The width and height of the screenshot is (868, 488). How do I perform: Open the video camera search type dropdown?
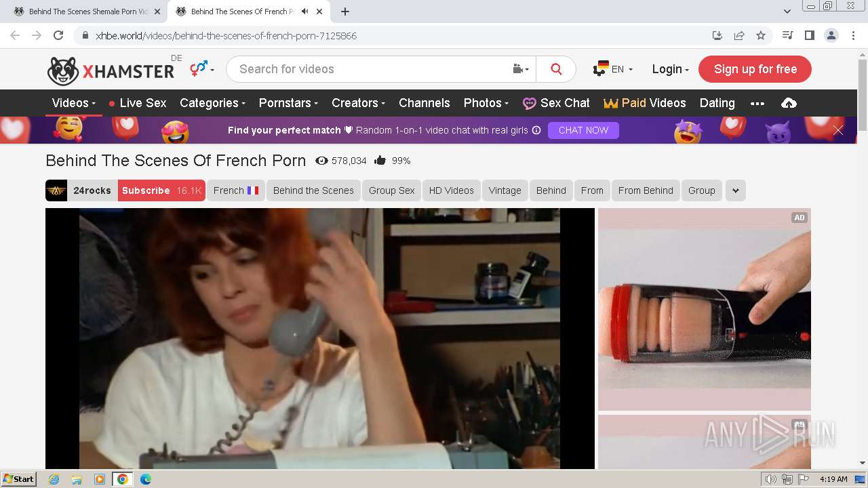[520, 69]
